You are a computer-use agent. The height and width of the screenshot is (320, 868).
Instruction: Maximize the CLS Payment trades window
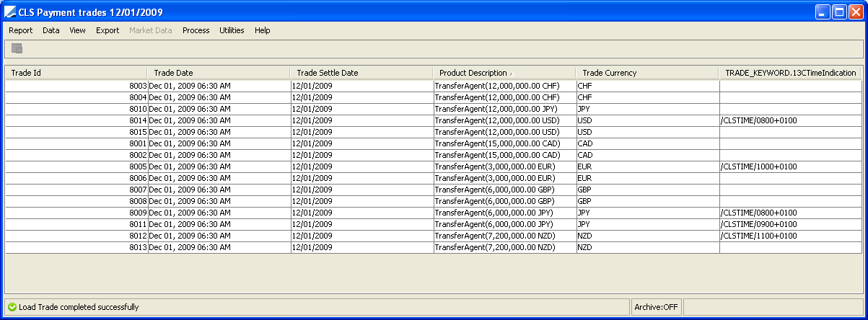point(838,12)
